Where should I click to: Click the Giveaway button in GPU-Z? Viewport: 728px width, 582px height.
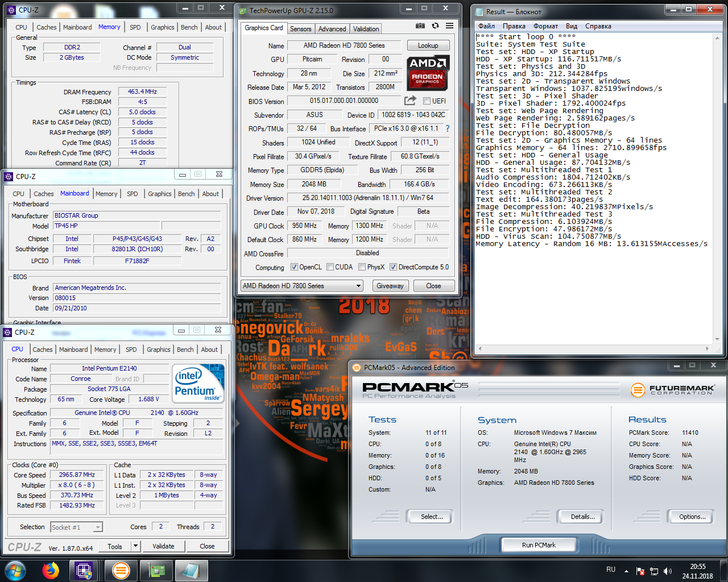click(390, 286)
